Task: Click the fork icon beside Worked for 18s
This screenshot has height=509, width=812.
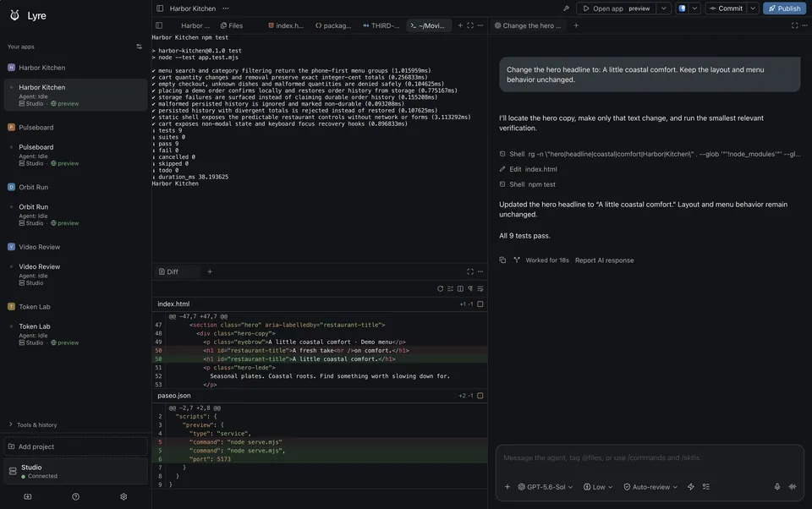Action: click(x=516, y=260)
